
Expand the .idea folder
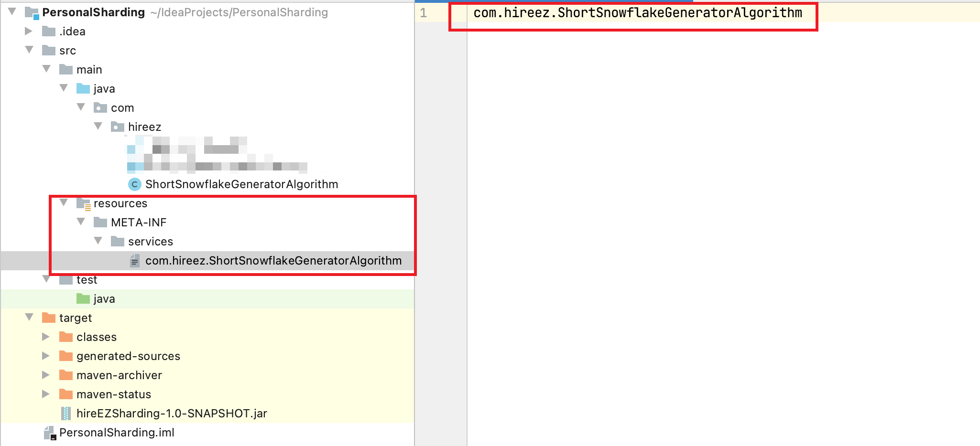tap(28, 31)
